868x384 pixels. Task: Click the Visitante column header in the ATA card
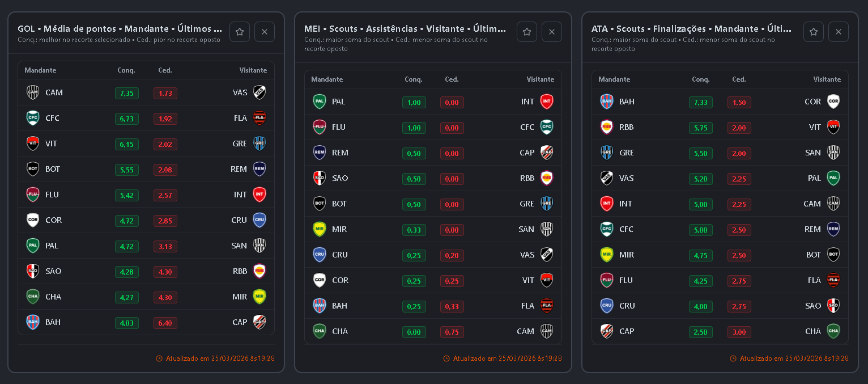[x=827, y=79]
